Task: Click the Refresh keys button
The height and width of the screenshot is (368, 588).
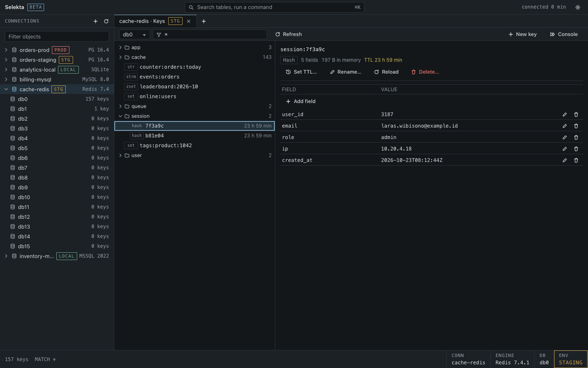Action: click(289, 34)
